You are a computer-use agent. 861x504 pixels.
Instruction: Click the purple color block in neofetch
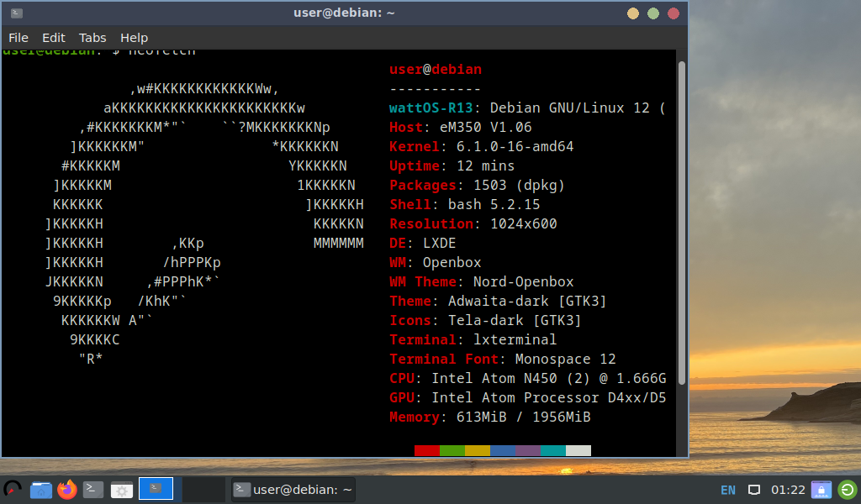click(x=528, y=451)
